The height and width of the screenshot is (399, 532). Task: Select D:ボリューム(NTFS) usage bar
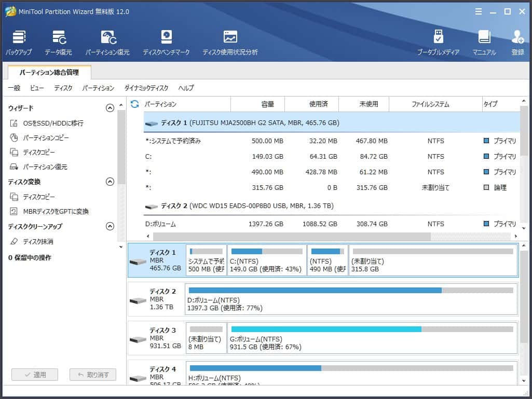point(351,291)
